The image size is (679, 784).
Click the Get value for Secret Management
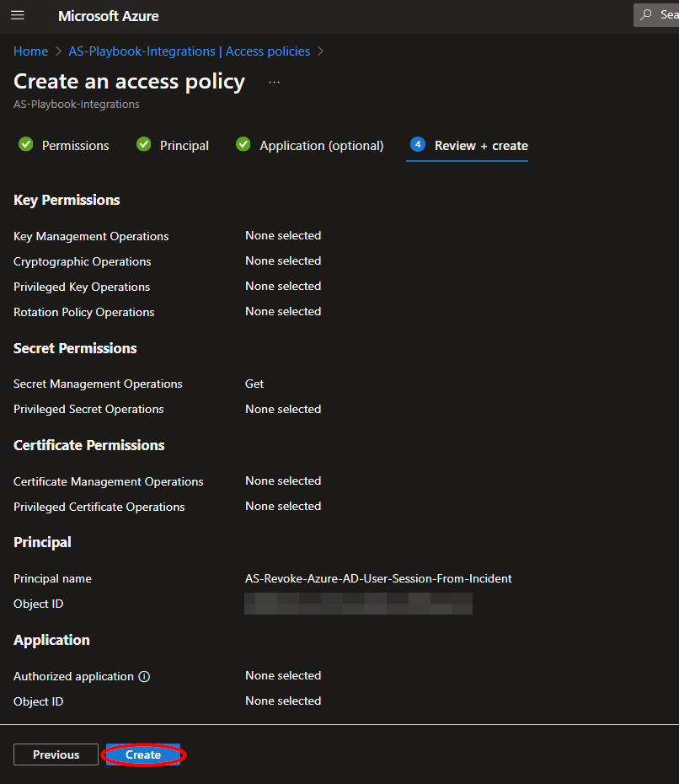pyautogui.click(x=254, y=384)
